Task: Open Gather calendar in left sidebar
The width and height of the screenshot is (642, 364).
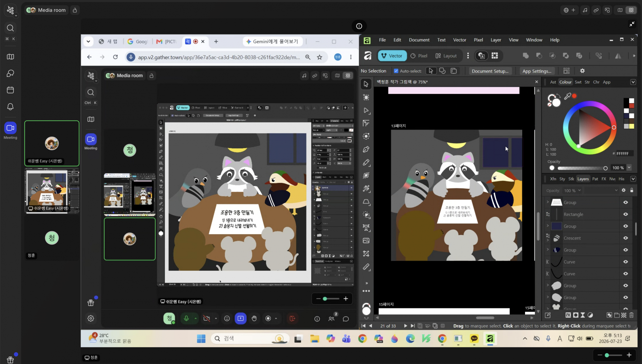Action: tap(10, 90)
